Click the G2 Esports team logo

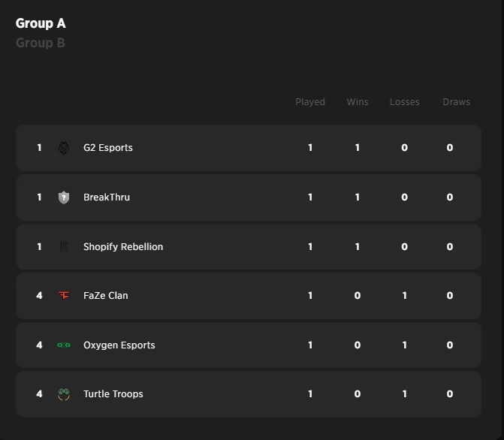pyautogui.click(x=64, y=148)
